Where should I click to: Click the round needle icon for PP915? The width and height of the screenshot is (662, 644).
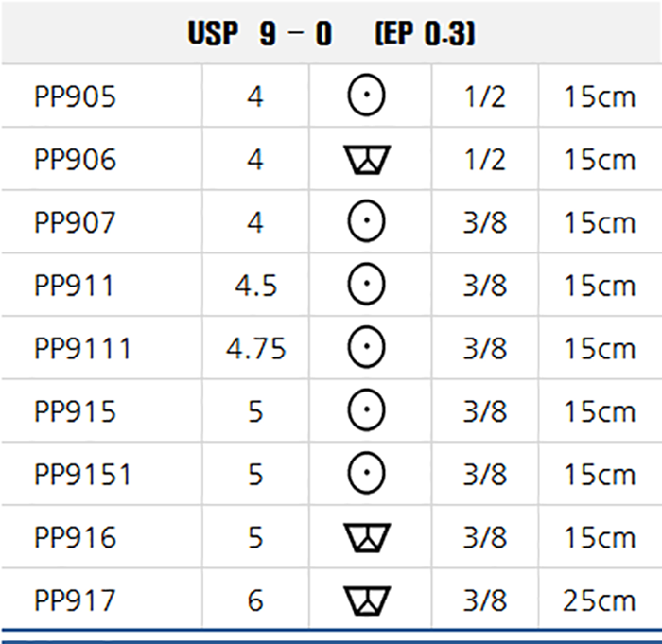tap(367, 409)
